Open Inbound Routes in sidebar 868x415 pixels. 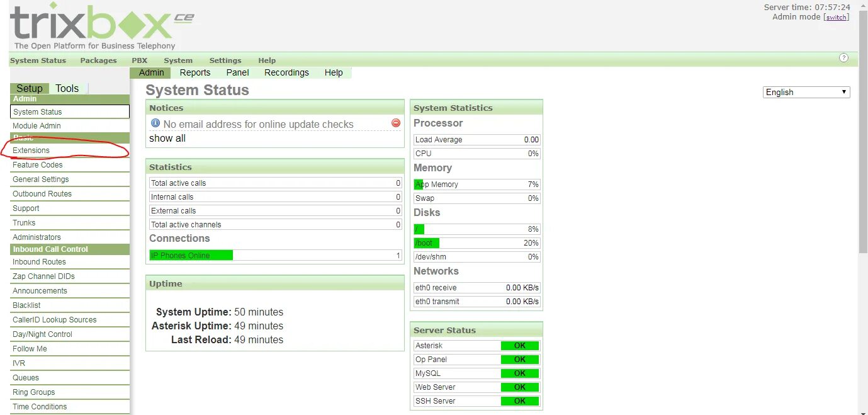(70, 262)
